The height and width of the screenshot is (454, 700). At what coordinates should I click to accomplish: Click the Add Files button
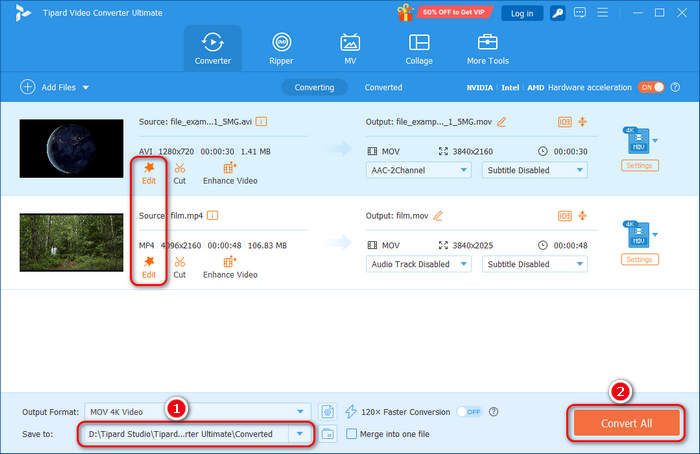(48, 87)
